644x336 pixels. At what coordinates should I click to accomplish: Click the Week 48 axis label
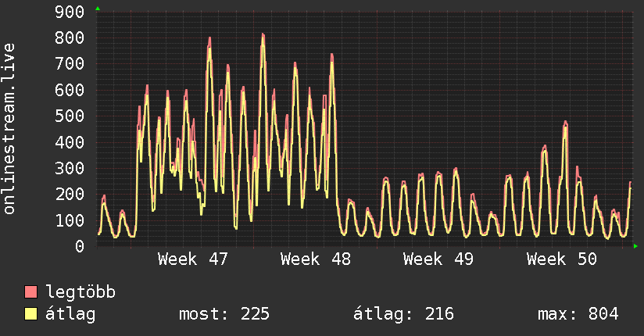(x=316, y=259)
